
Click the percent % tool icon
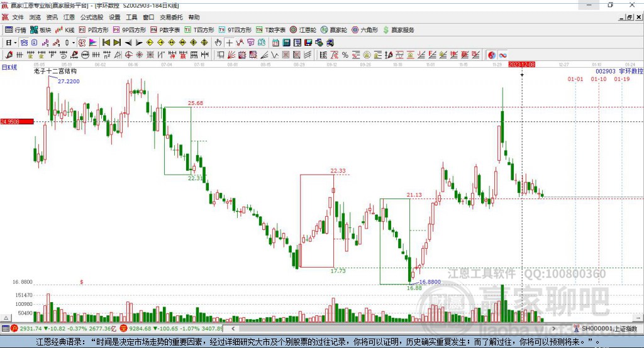coord(345,55)
